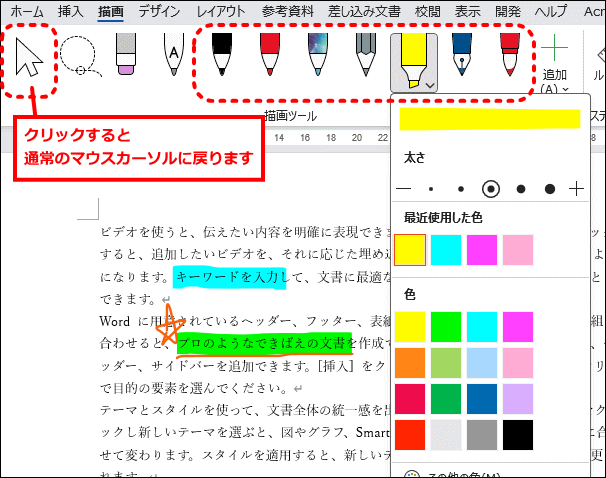Screen dimensions: 606x478
Task: Pick recently used cyan swatch
Action: click(446, 250)
